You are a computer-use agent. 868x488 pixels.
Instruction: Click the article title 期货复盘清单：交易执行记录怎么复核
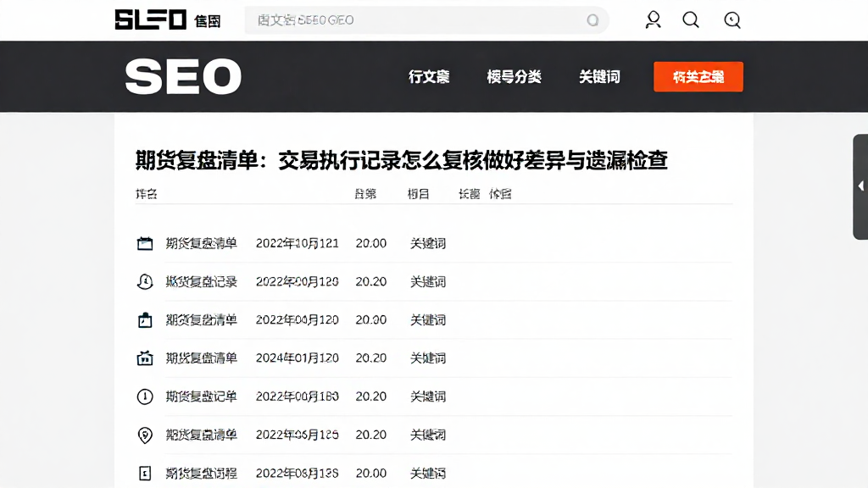[x=401, y=160]
